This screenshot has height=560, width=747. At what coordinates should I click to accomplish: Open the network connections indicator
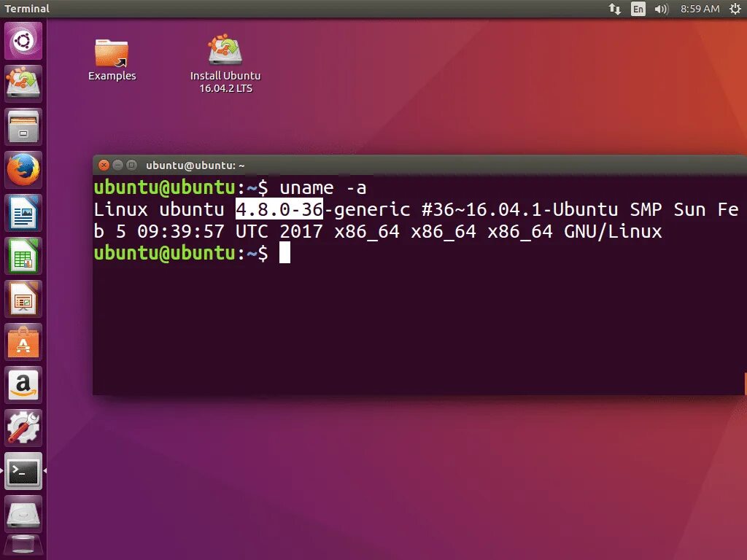pyautogui.click(x=614, y=9)
